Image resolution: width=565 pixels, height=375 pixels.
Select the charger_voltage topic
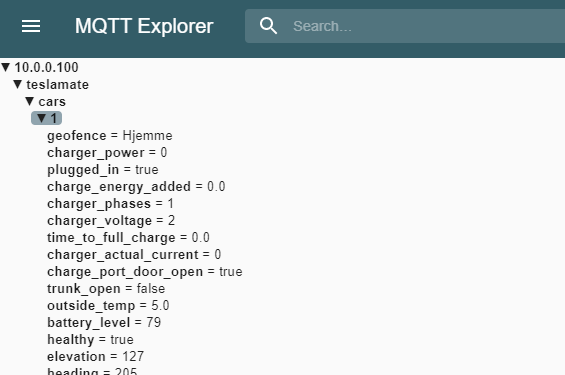tap(111, 220)
